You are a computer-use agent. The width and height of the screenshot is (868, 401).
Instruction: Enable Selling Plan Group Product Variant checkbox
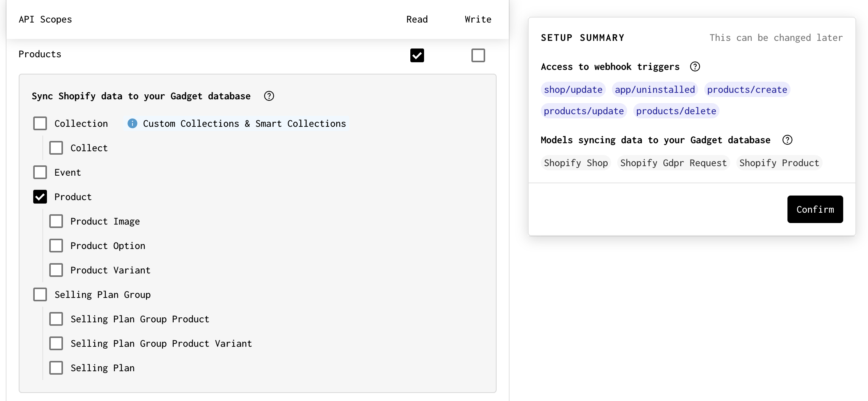click(x=56, y=343)
